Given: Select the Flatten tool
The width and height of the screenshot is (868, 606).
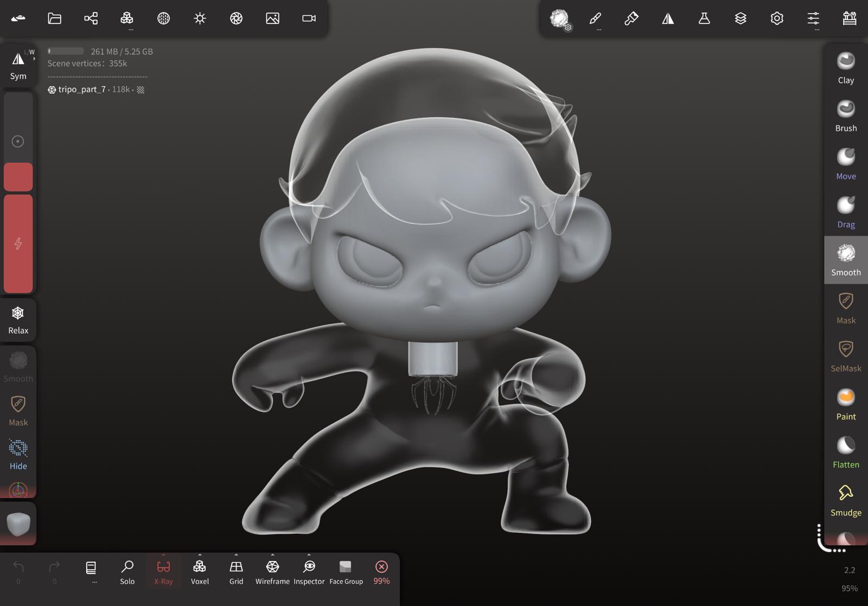Looking at the screenshot, I should point(846,452).
